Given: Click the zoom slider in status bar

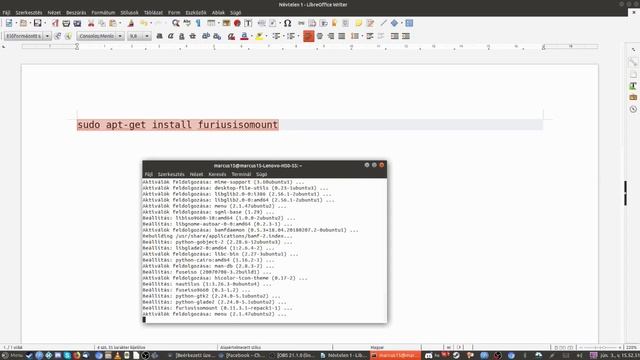Looking at the screenshot, I should click(600, 347).
